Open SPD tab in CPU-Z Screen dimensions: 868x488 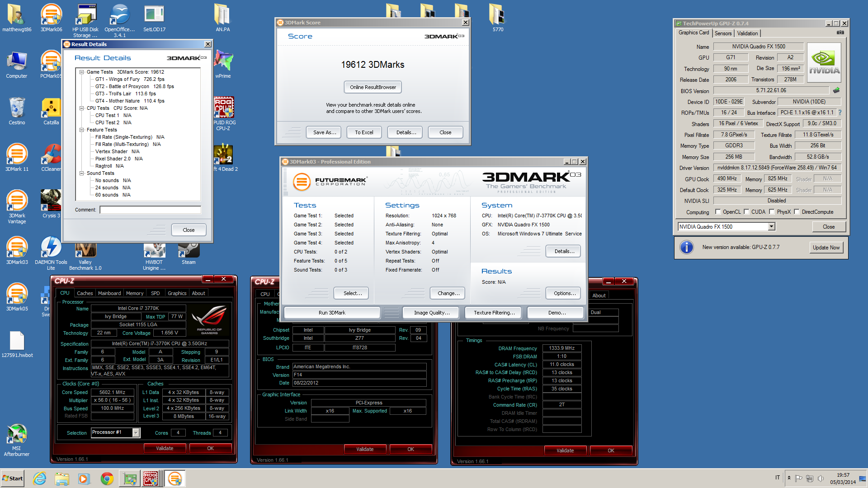click(x=155, y=293)
